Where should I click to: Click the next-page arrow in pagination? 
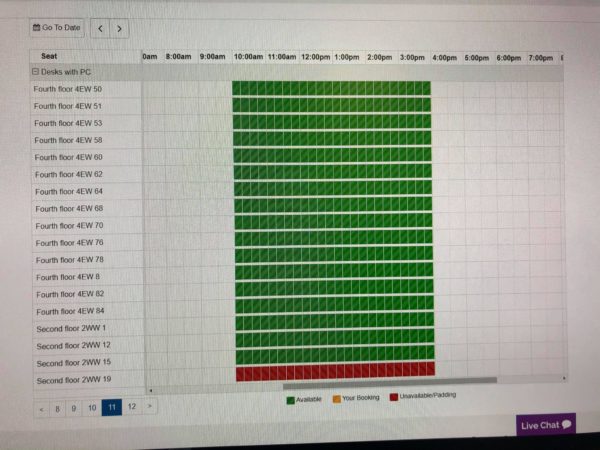click(150, 406)
